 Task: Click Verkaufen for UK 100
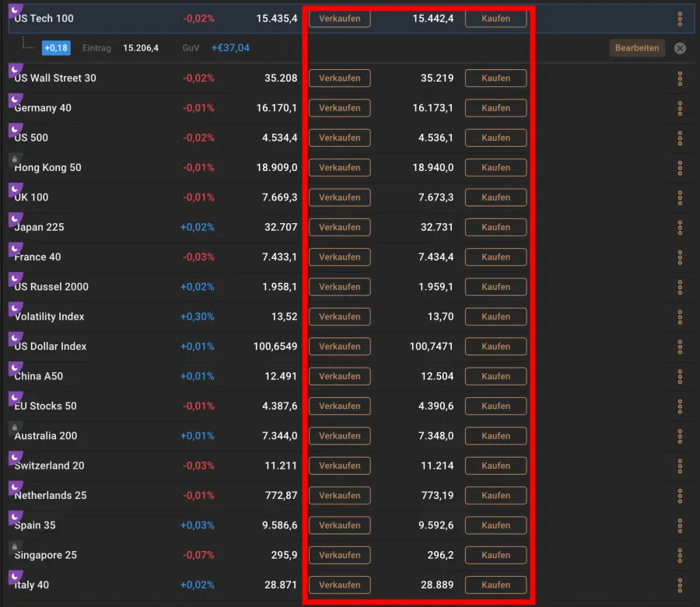339,197
